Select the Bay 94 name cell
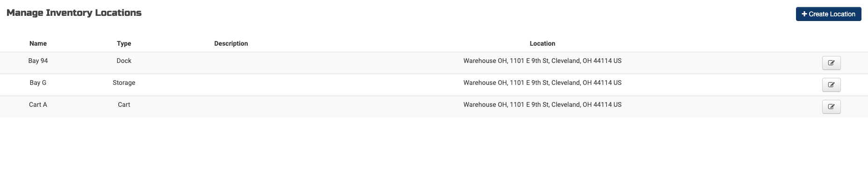Screen dimensions: 868x180 38,61
